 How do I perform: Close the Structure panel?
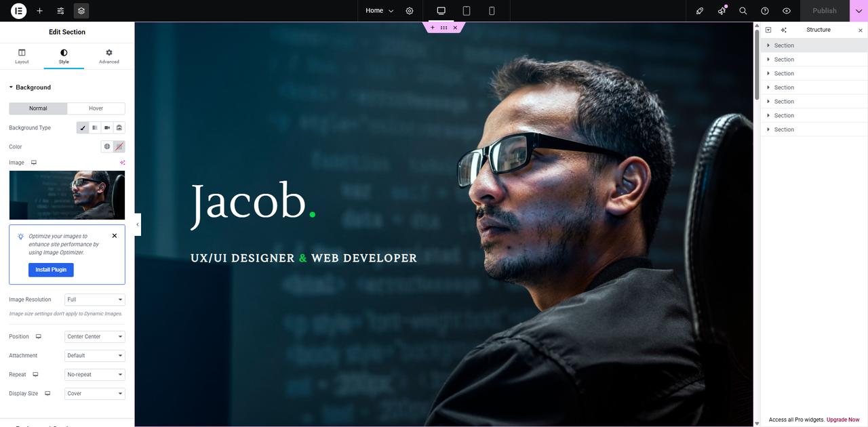click(861, 30)
